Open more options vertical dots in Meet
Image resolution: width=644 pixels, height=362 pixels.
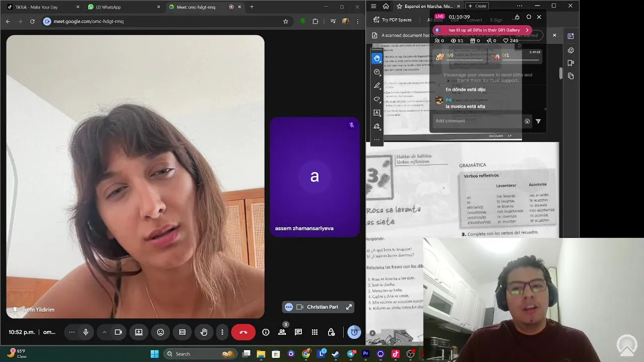(x=222, y=332)
